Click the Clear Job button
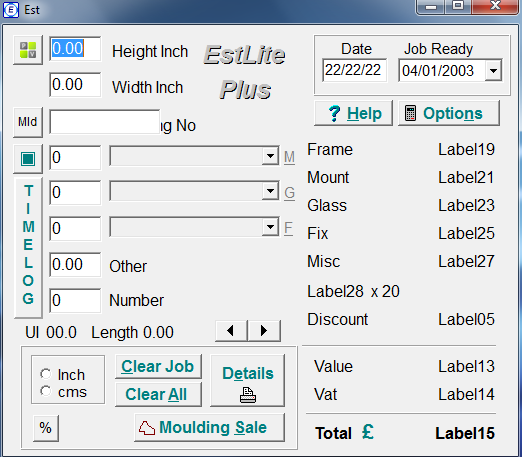This screenshot has height=457, width=522. click(158, 367)
